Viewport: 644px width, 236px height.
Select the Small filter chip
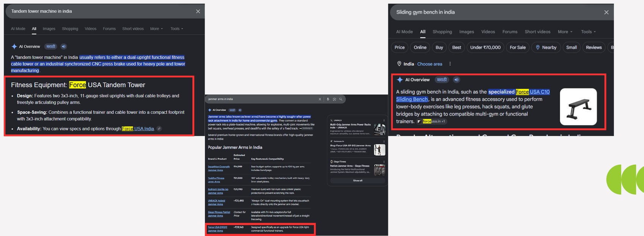(572, 47)
